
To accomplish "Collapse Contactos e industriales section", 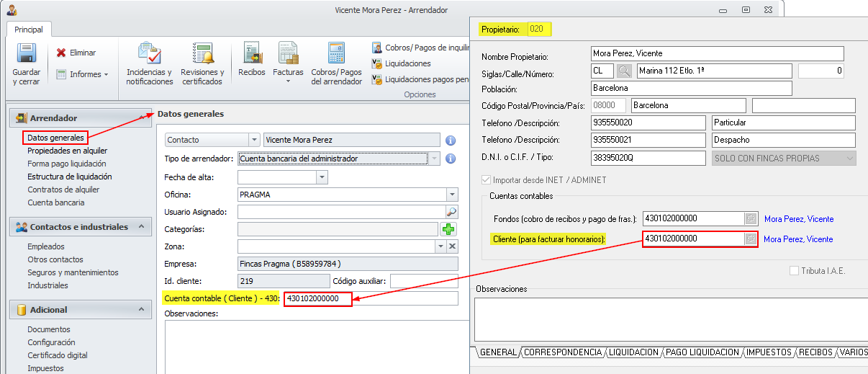I will [142, 226].
